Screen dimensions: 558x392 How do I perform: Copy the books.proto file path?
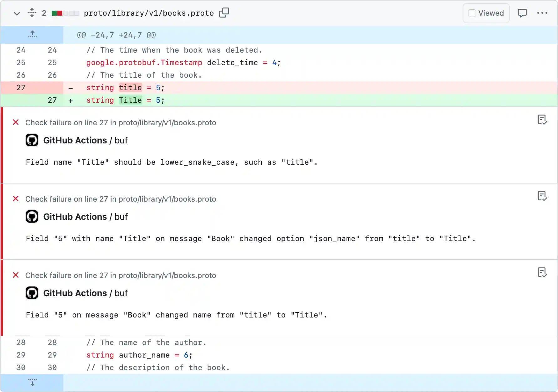tap(224, 13)
